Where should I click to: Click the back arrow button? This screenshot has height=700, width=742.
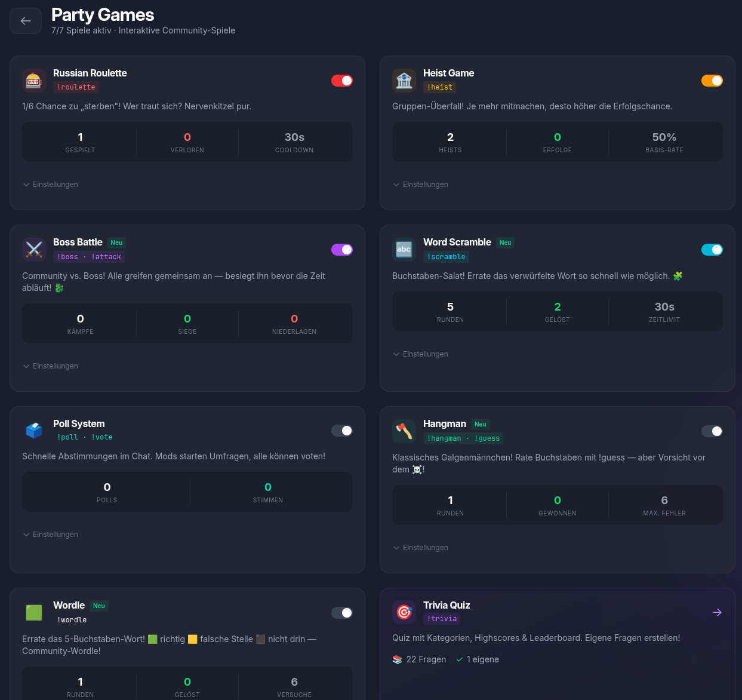(25, 20)
